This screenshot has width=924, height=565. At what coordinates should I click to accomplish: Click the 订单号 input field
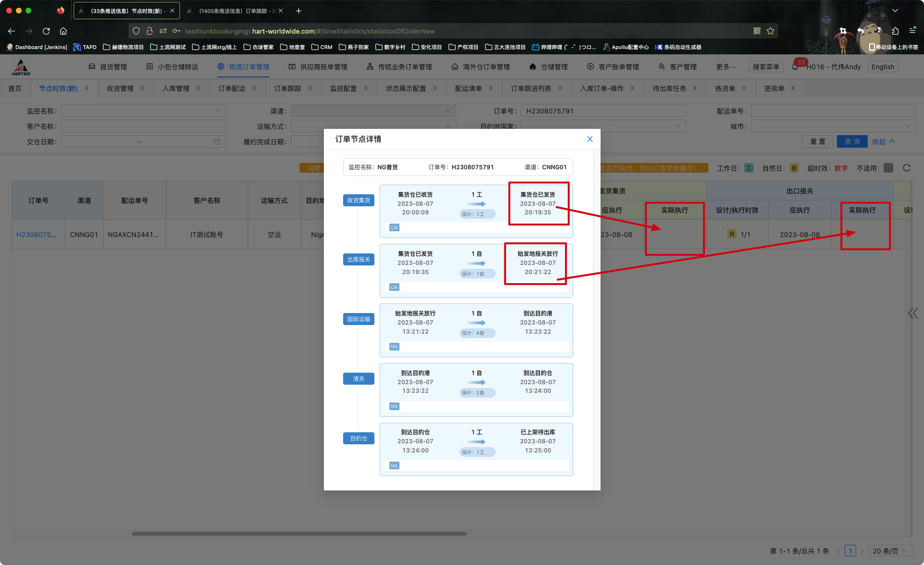(603, 111)
